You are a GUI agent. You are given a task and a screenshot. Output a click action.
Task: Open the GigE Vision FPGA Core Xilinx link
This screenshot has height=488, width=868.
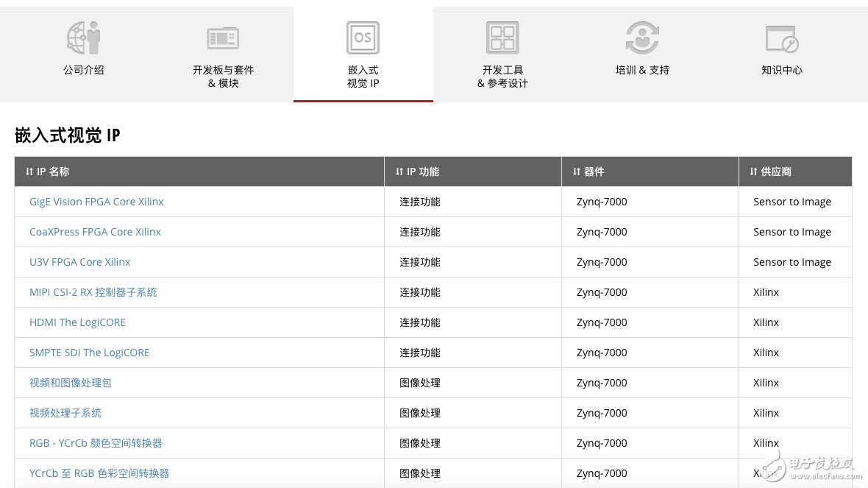(x=96, y=202)
